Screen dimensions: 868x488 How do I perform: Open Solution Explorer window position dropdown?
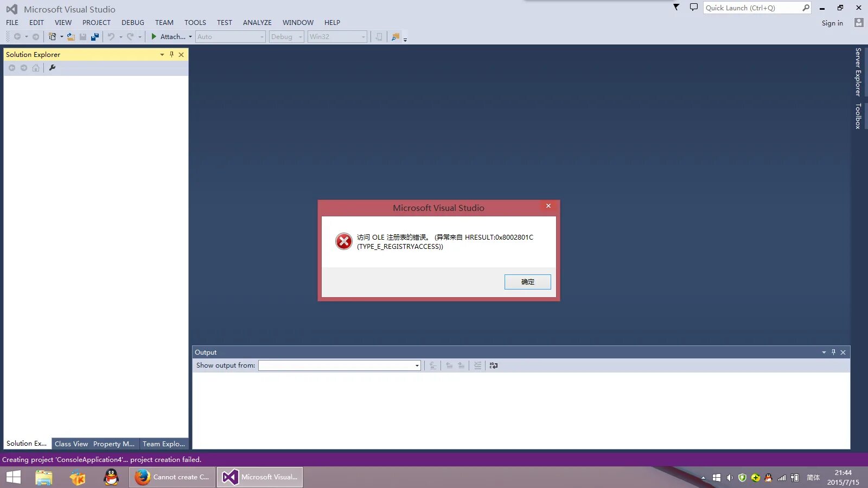click(x=162, y=54)
